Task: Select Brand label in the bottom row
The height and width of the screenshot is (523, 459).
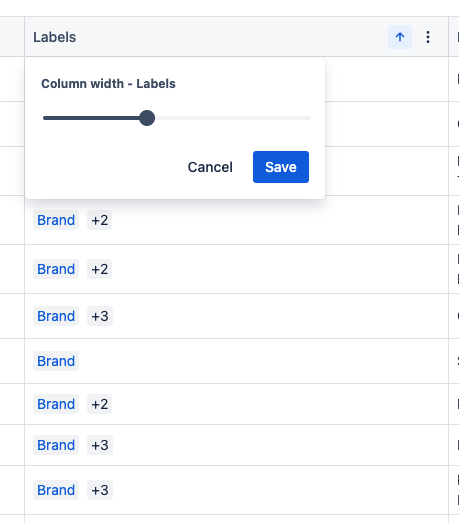Action: pyautogui.click(x=56, y=490)
